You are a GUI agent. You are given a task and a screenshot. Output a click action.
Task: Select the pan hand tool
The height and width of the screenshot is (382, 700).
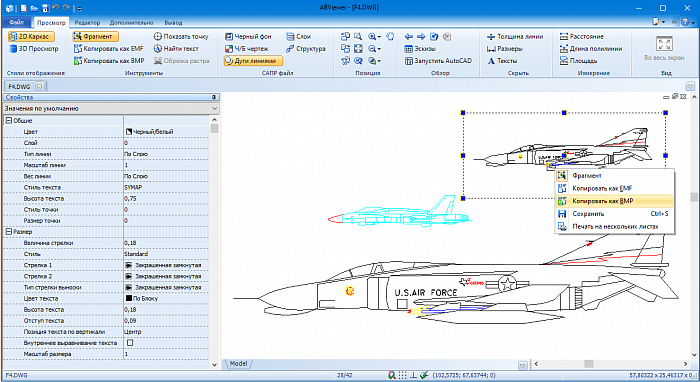[x=390, y=37]
